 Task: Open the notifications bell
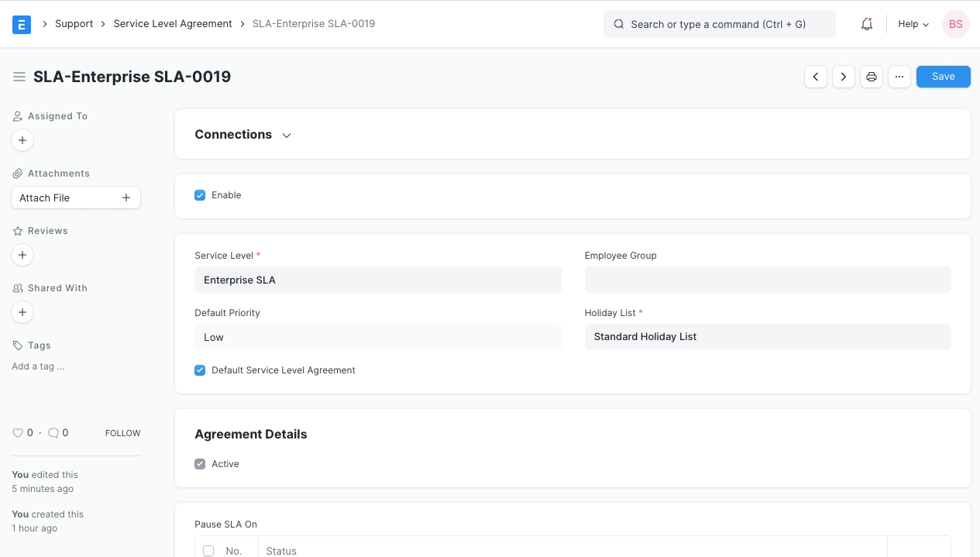[867, 24]
